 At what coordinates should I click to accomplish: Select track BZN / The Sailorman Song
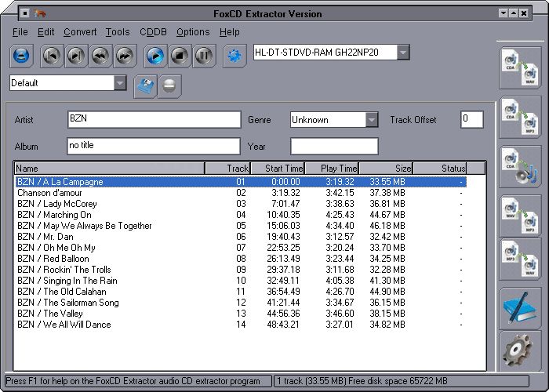(x=241, y=303)
